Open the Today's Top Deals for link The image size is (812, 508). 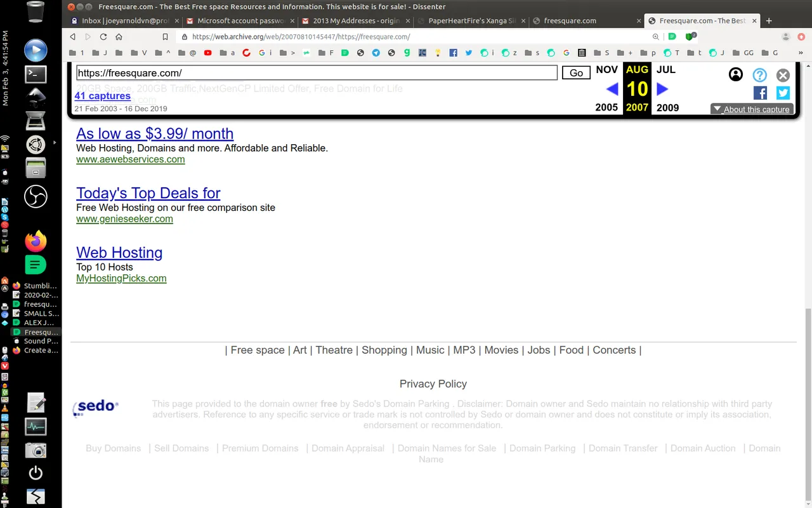[148, 193]
